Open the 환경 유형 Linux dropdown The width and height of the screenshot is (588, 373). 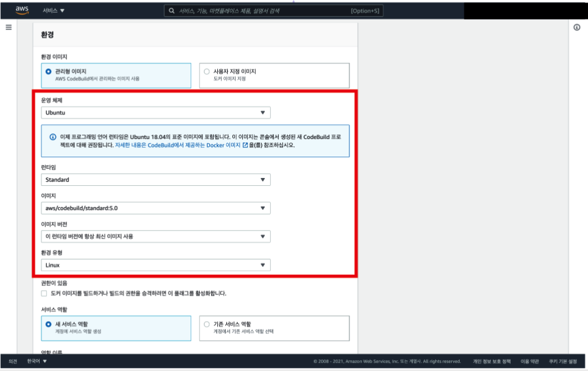point(156,265)
